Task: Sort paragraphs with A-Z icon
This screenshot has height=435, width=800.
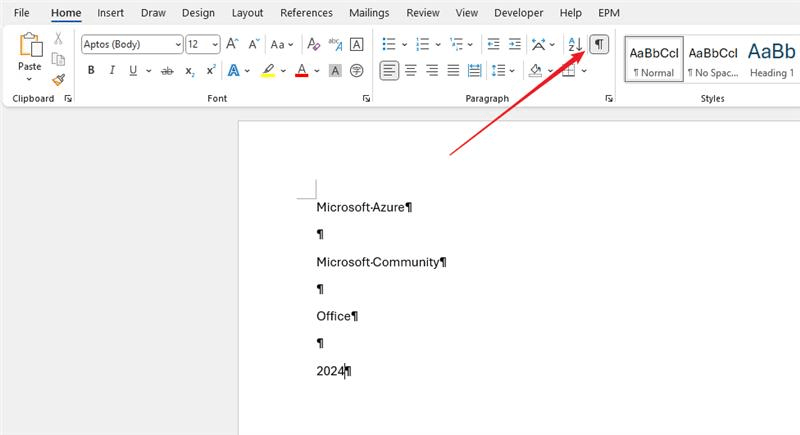Action: click(x=575, y=44)
